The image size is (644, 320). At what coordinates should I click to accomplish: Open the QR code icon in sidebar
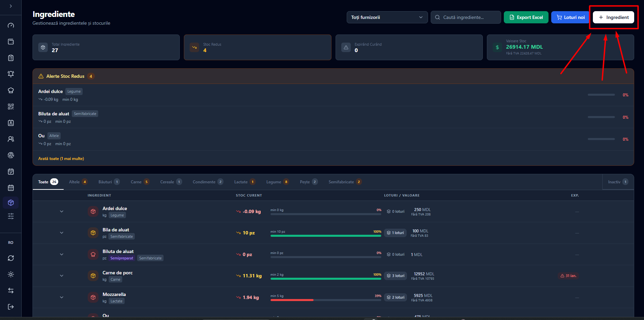tap(11, 107)
